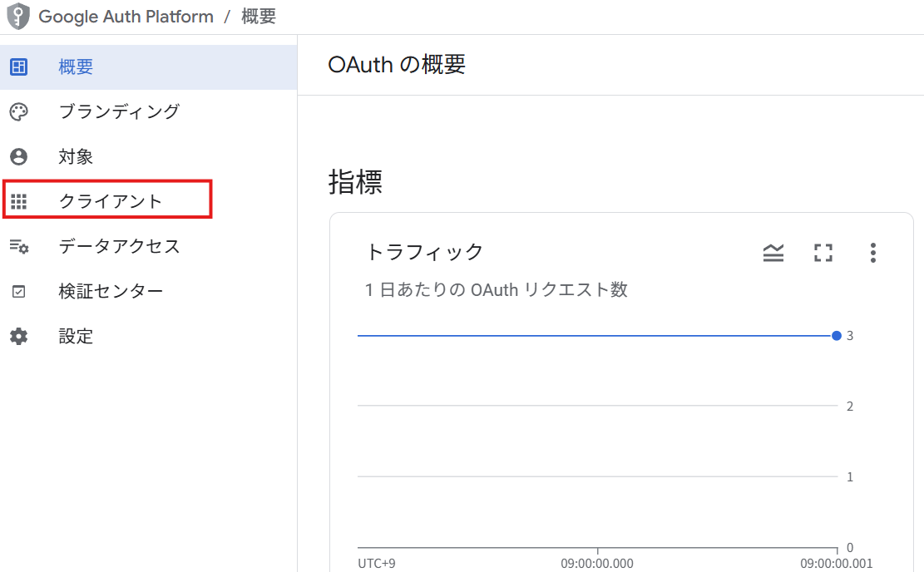The image size is (924, 572).
Task: Open the 検証センター menu item
Action: (x=149, y=292)
